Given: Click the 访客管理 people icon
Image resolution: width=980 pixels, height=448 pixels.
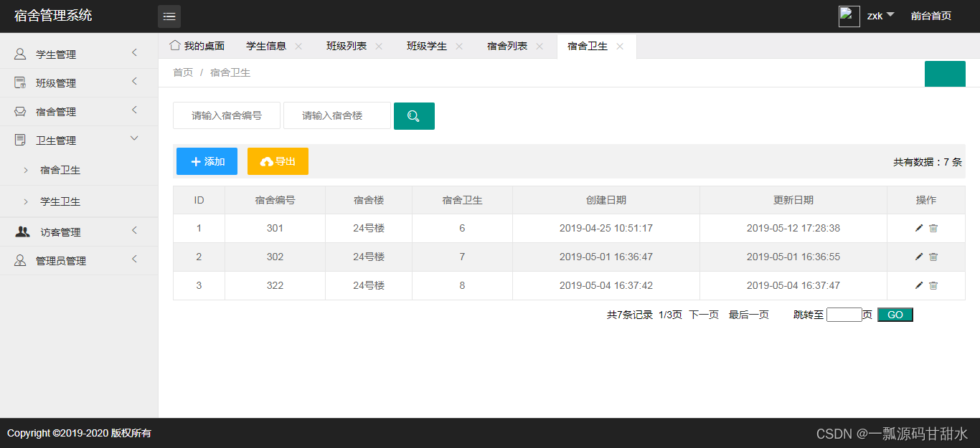Looking at the screenshot, I should 23,232.
